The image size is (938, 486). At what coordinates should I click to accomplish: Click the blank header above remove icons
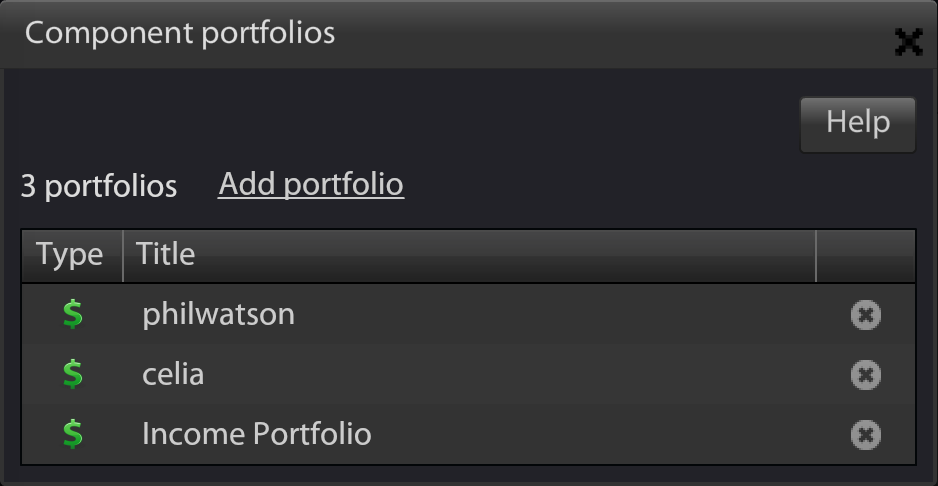(866, 256)
